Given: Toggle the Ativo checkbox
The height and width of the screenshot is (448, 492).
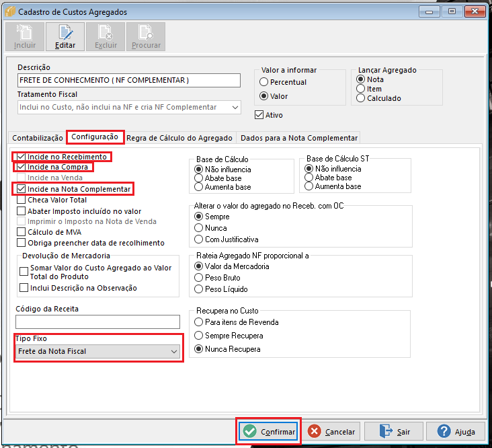Looking at the screenshot, I should (x=269, y=115).
